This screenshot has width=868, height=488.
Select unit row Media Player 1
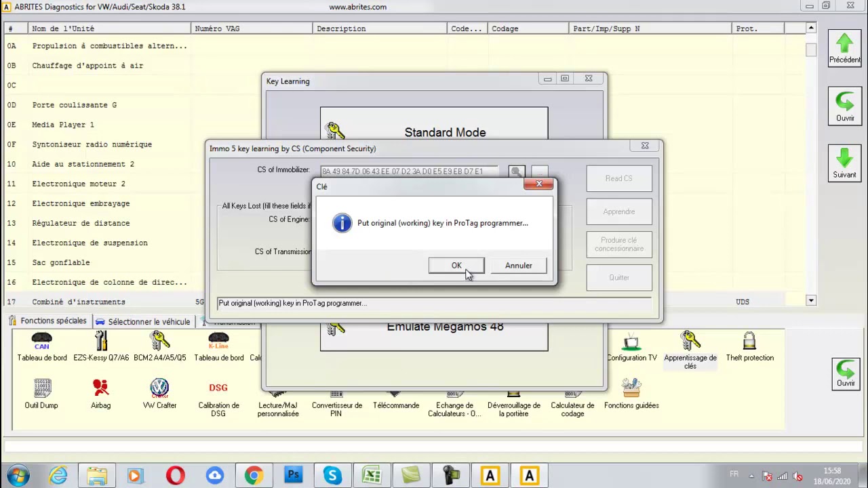(x=405, y=125)
